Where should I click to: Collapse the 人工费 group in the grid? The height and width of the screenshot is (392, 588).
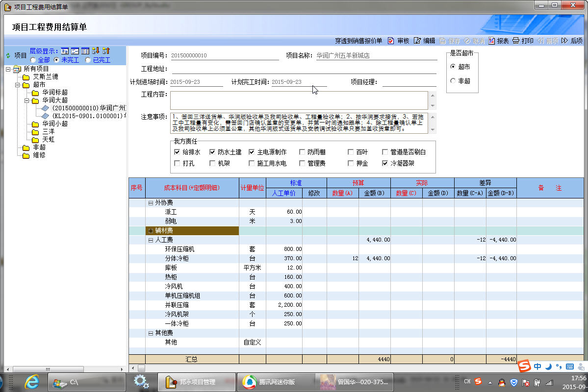pos(151,240)
